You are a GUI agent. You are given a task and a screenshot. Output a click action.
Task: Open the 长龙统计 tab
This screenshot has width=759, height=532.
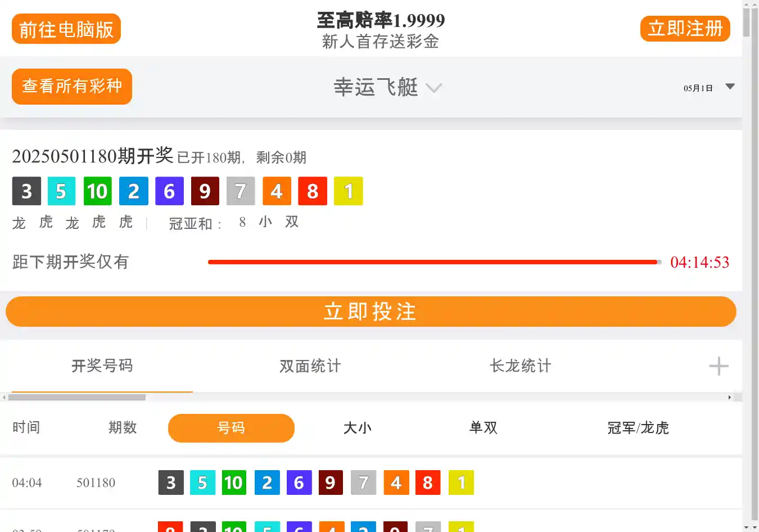pos(520,366)
